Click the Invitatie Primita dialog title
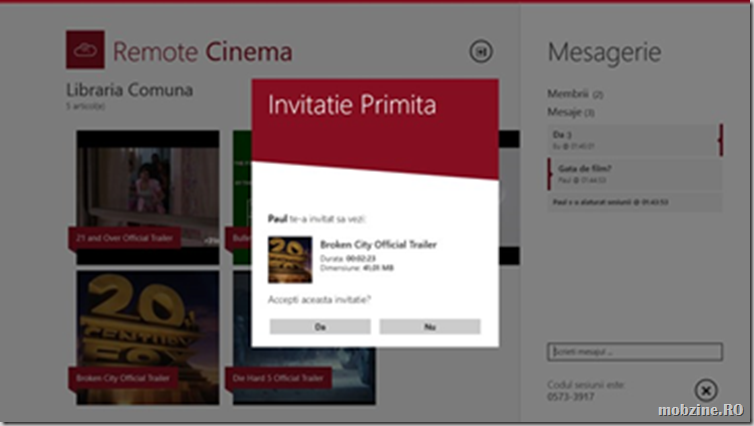Screen dimensions: 754x426 pyautogui.click(x=352, y=105)
